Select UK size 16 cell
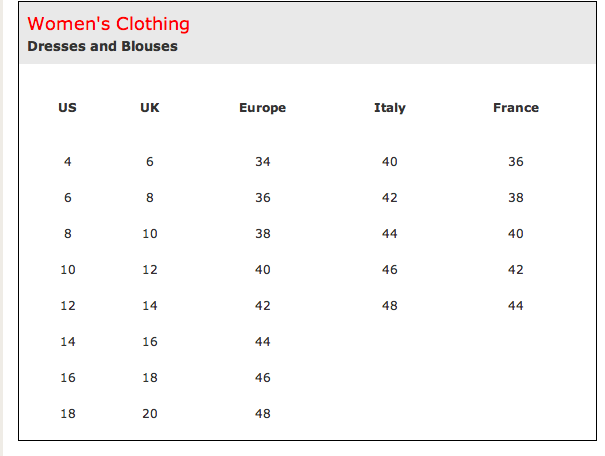This screenshot has width=605, height=456. [150, 341]
